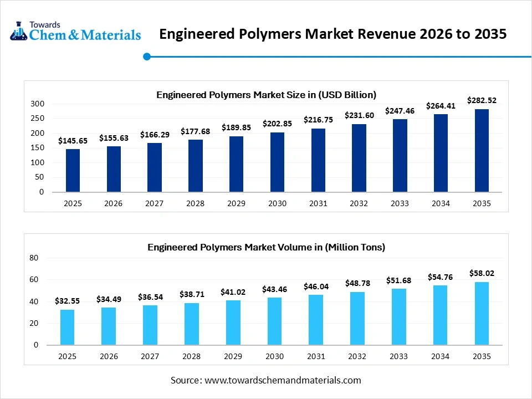Click the $155.63 data label
532x399 pixels.
(x=114, y=138)
